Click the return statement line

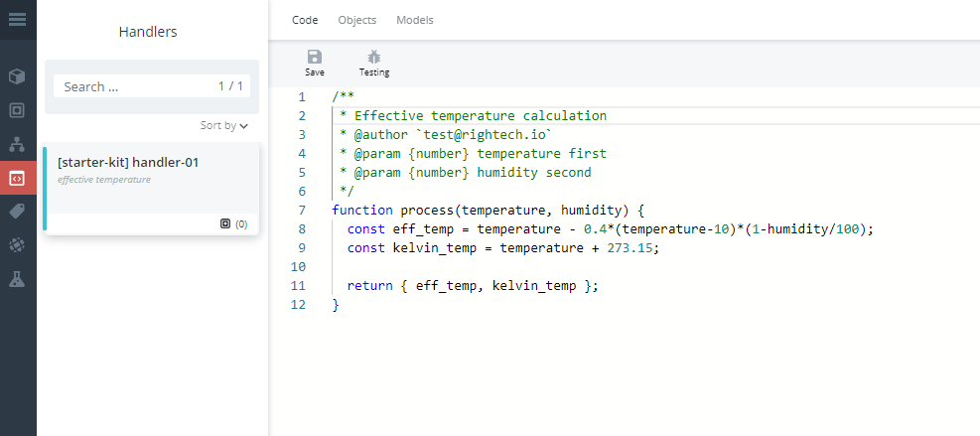(474, 286)
